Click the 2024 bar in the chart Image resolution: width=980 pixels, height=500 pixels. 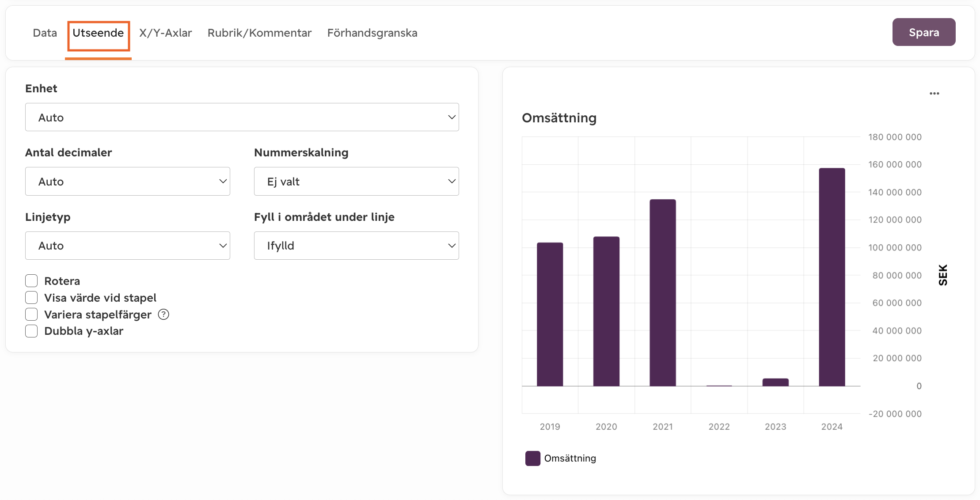[x=832, y=277]
